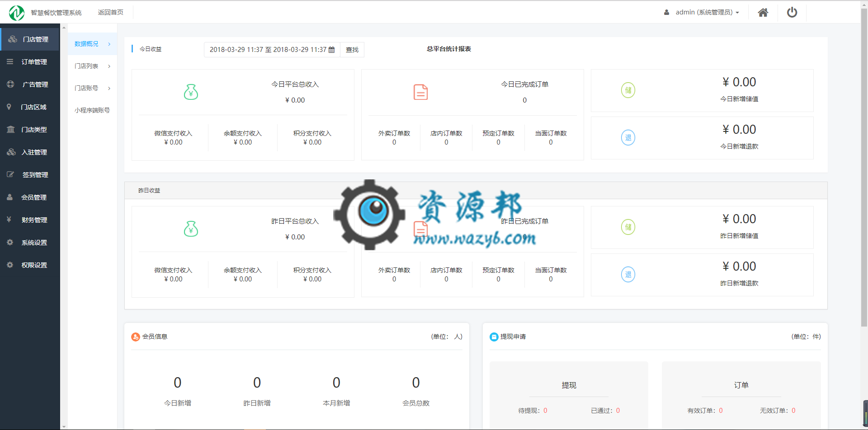
Task: Click the 广告管理 sidebar icon
Action: pos(11,84)
